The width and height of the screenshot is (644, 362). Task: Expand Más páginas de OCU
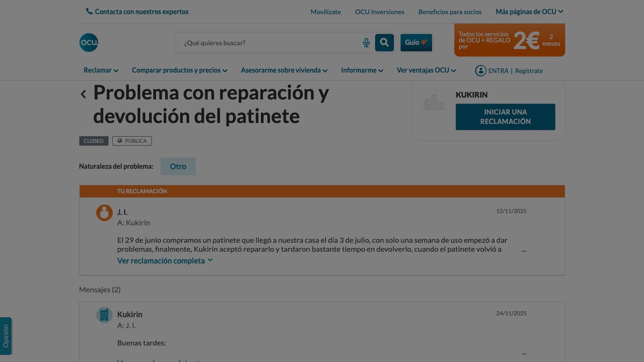[530, 12]
